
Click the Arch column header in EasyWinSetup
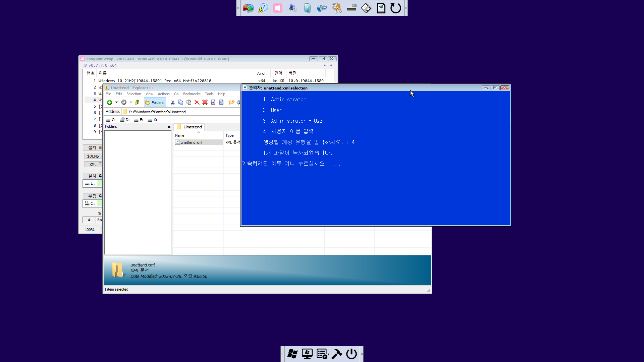point(262,73)
